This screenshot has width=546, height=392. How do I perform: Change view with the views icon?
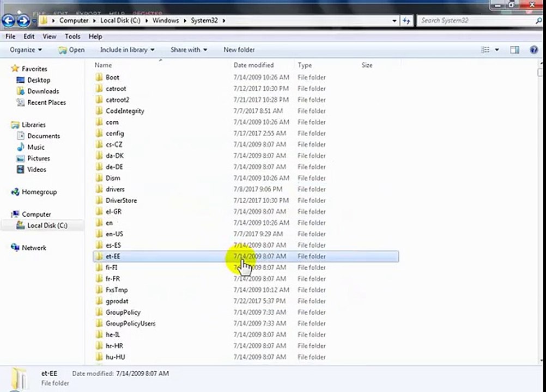(x=485, y=50)
